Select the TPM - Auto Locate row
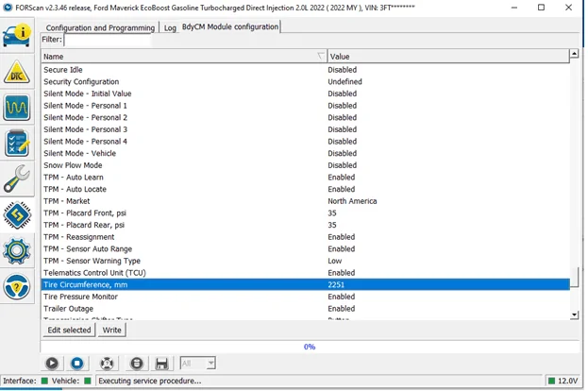This screenshot has height=391, width=588. point(305,189)
